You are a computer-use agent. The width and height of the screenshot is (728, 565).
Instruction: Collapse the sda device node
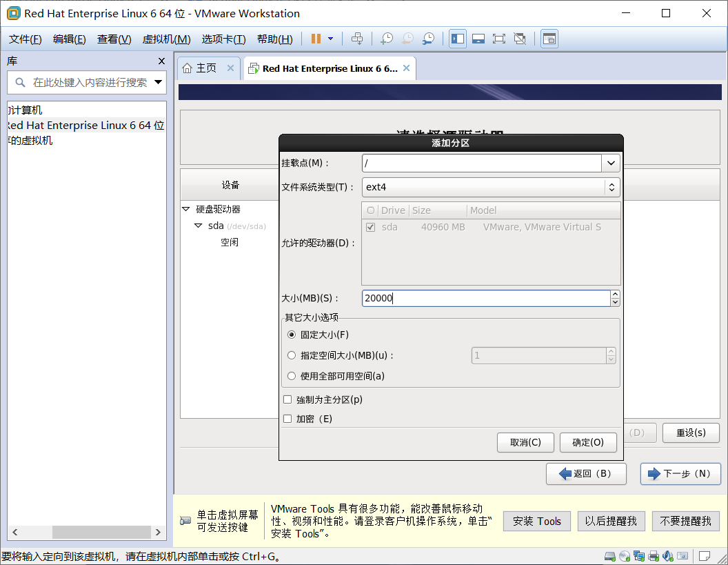199,226
